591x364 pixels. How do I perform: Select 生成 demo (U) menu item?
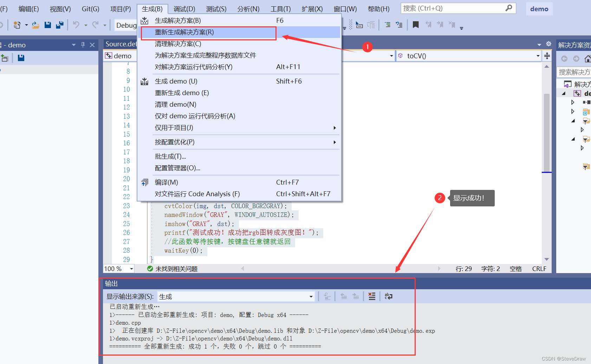click(239, 81)
